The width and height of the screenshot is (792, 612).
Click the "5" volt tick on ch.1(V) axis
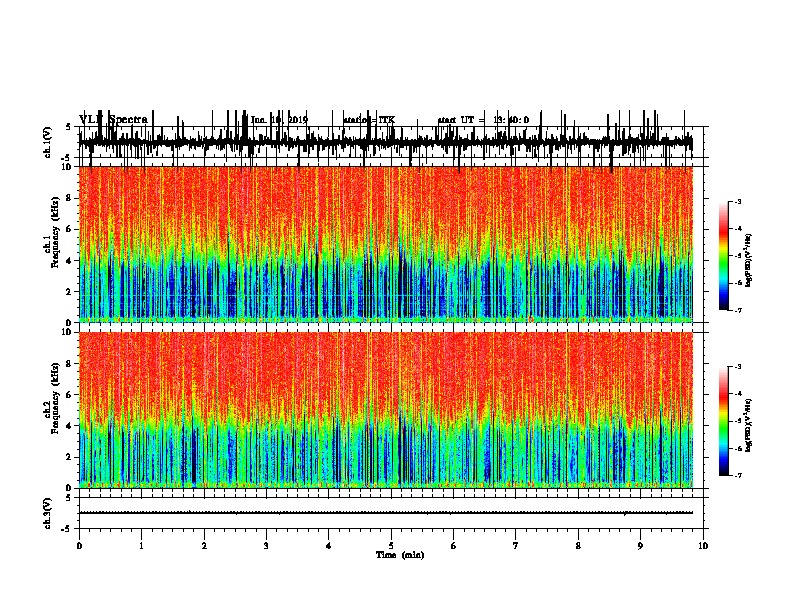tap(68, 127)
